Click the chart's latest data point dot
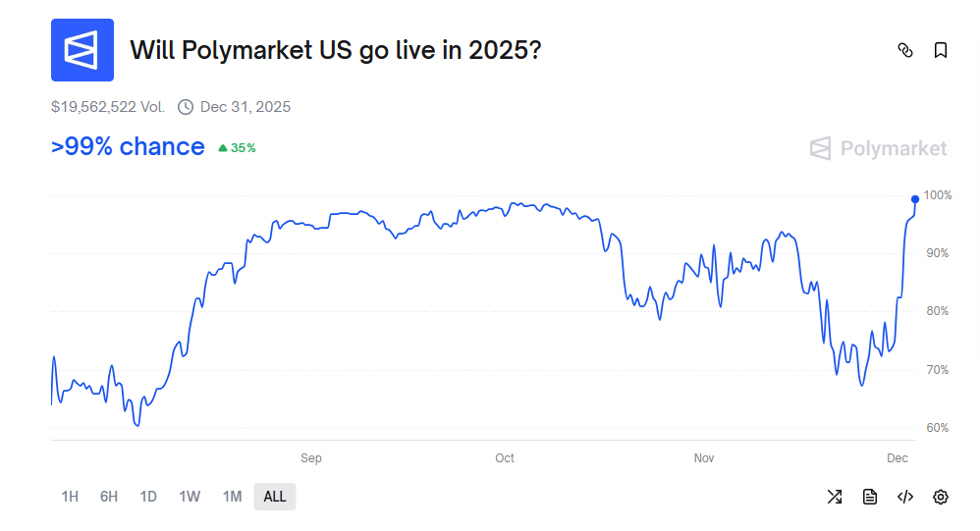 pos(915,199)
